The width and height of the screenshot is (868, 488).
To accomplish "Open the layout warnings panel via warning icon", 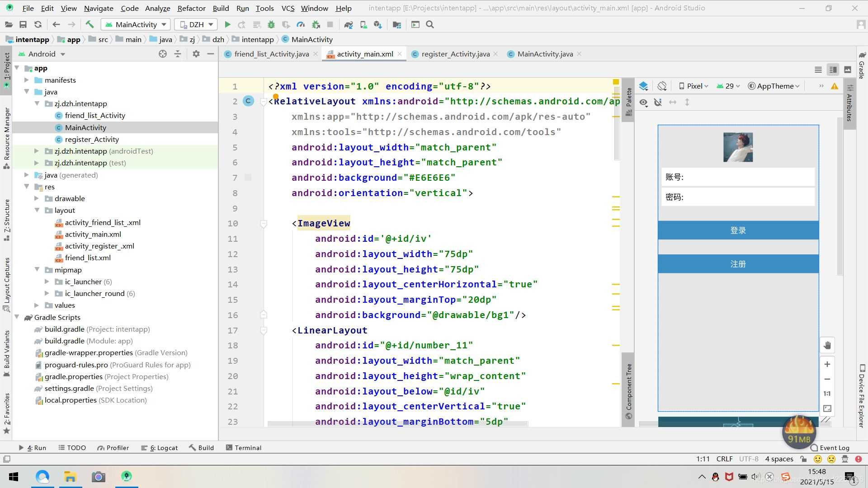I will [x=835, y=86].
